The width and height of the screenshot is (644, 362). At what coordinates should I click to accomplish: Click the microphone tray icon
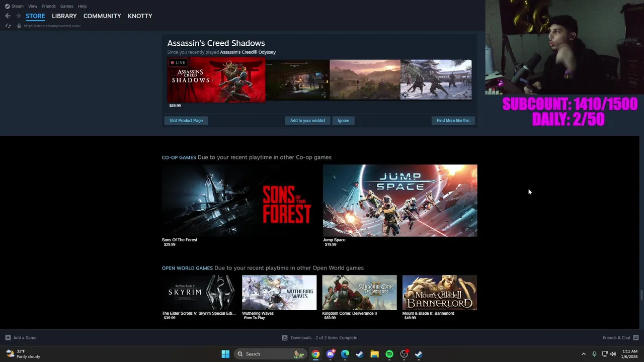coord(594,354)
